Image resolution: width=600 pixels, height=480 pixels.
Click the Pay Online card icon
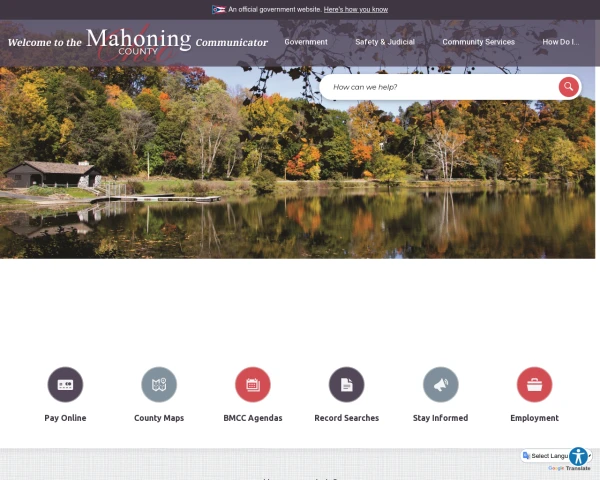pos(65,384)
